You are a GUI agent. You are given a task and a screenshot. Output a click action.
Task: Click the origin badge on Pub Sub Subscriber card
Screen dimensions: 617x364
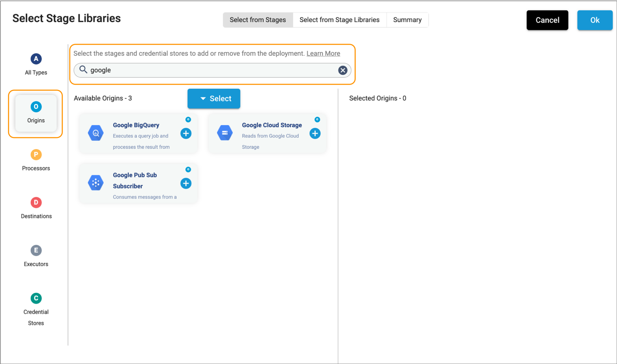click(x=188, y=170)
